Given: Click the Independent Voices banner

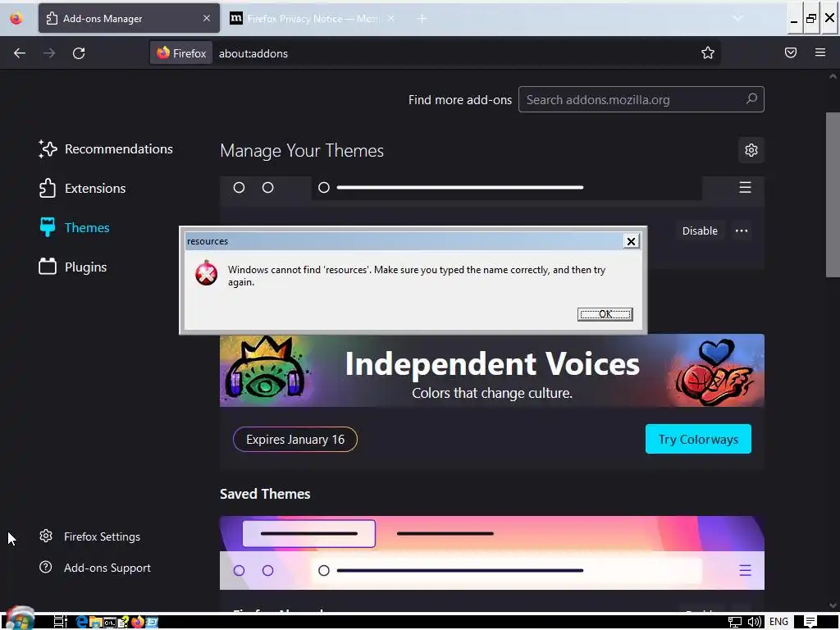Looking at the screenshot, I should [x=492, y=370].
